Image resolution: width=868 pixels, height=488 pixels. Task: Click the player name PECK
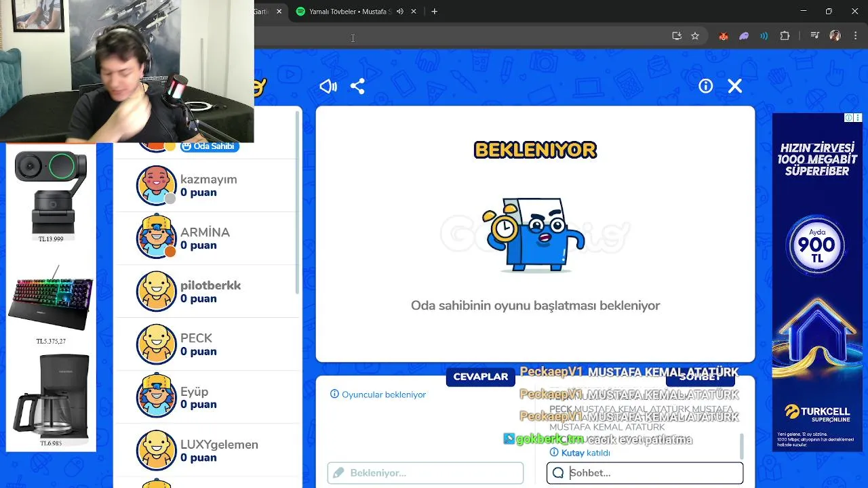pyautogui.click(x=196, y=338)
